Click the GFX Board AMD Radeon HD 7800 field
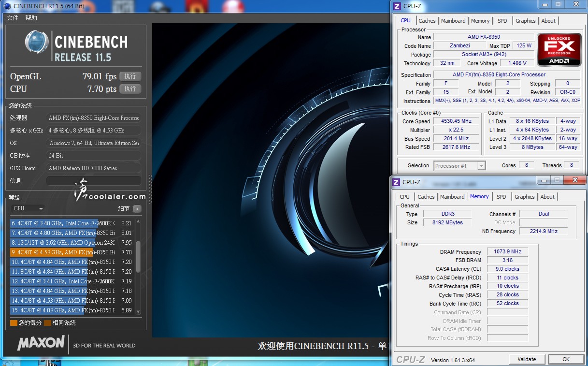Image resolution: width=588 pixels, height=366 pixels. (x=94, y=168)
